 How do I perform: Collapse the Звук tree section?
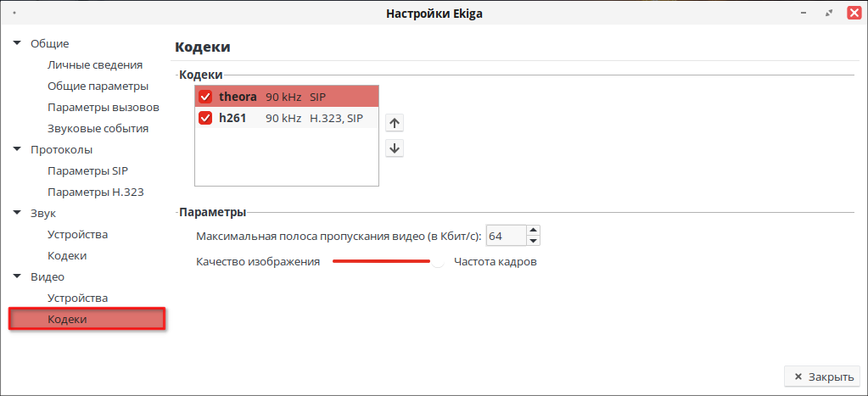pos(17,213)
